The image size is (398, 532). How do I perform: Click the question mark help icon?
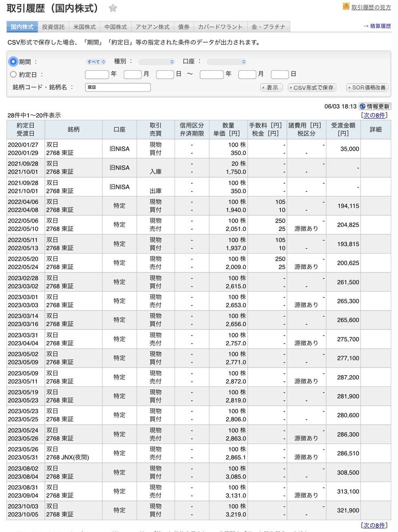tap(346, 7)
